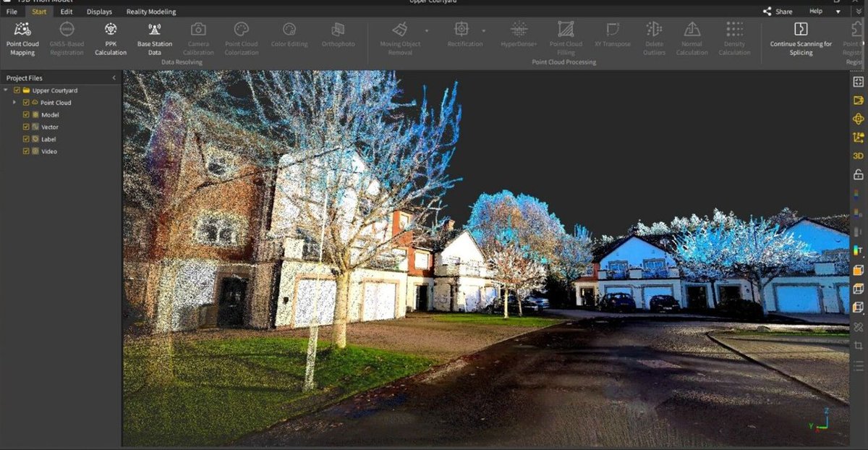
Task: Collapse the ribbon with double-chevron button
Action: click(858, 12)
